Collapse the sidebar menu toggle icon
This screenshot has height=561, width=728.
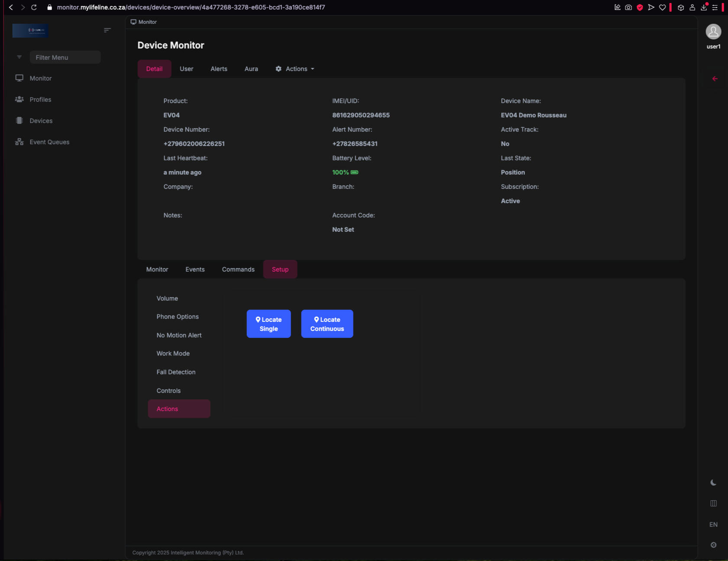click(107, 30)
